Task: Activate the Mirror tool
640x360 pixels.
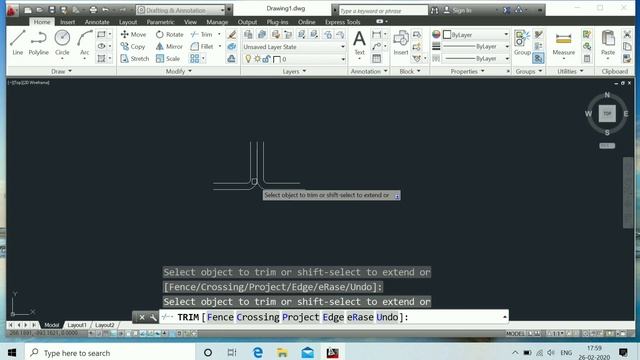Action: [169, 47]
